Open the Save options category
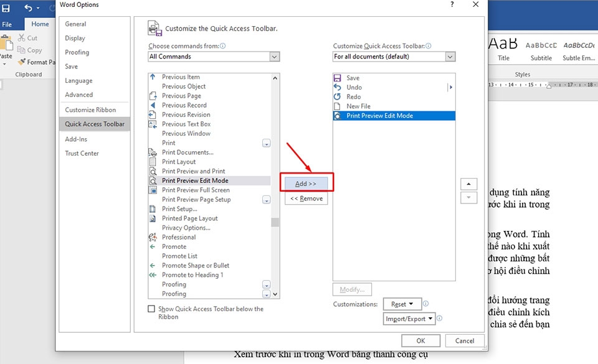The image size is (598, 364). [x=71, y=66]
